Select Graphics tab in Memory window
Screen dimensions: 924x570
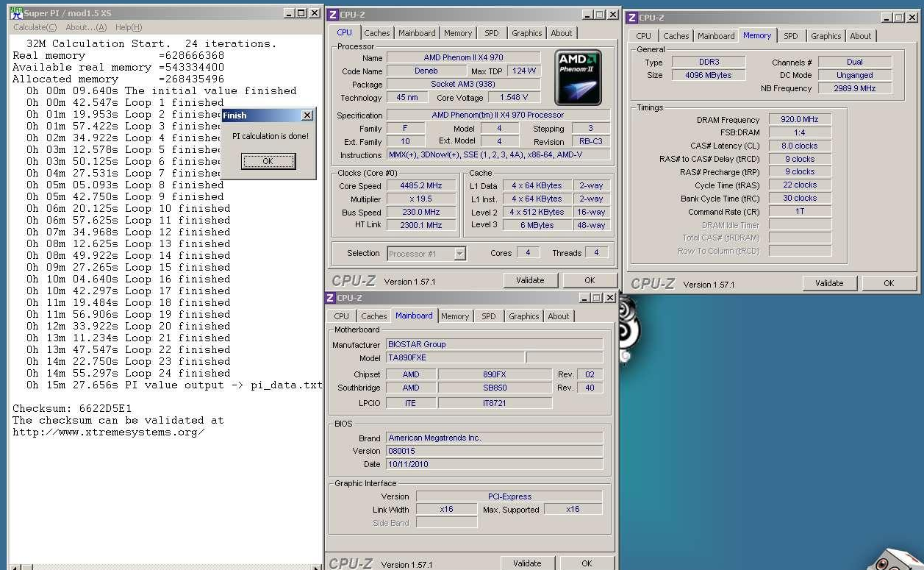[826, 36]
